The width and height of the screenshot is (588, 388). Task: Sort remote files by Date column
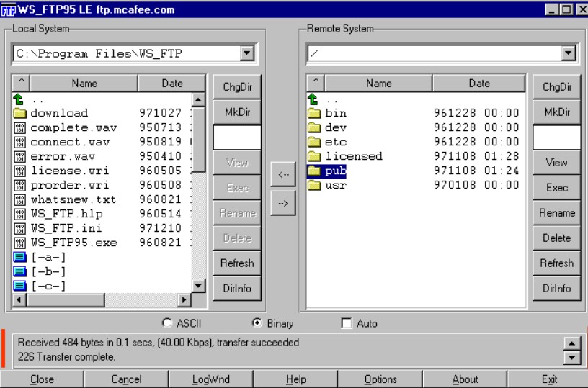[479, 83]
